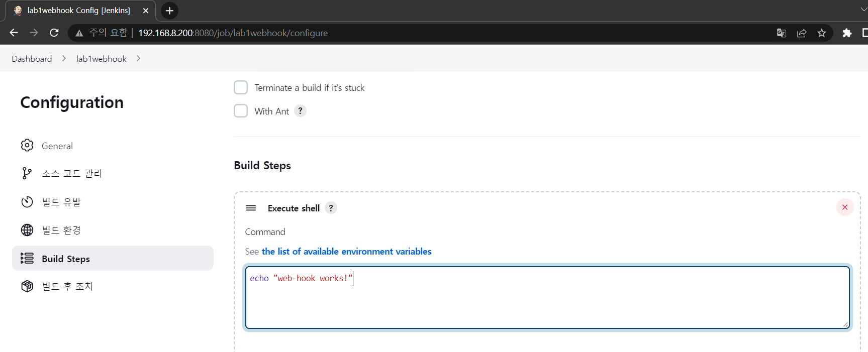This screenshot has width=868, height=352.
Task: Click the post-build actions box icon
Action: [27, 286]
